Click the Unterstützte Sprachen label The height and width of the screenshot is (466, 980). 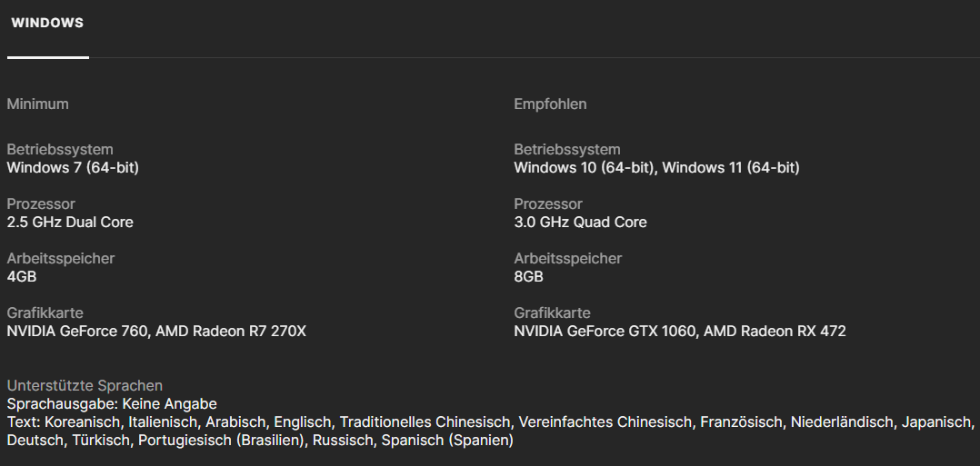point(85,385)
